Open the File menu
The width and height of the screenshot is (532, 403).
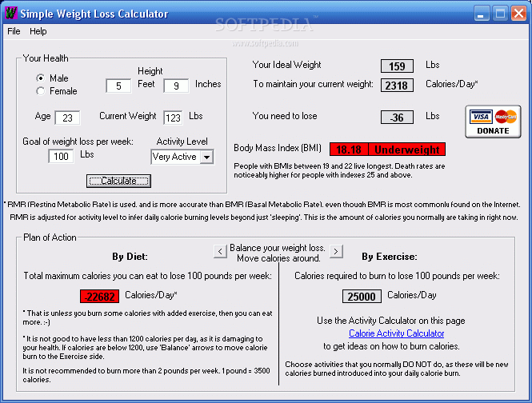tap(14, 31)
